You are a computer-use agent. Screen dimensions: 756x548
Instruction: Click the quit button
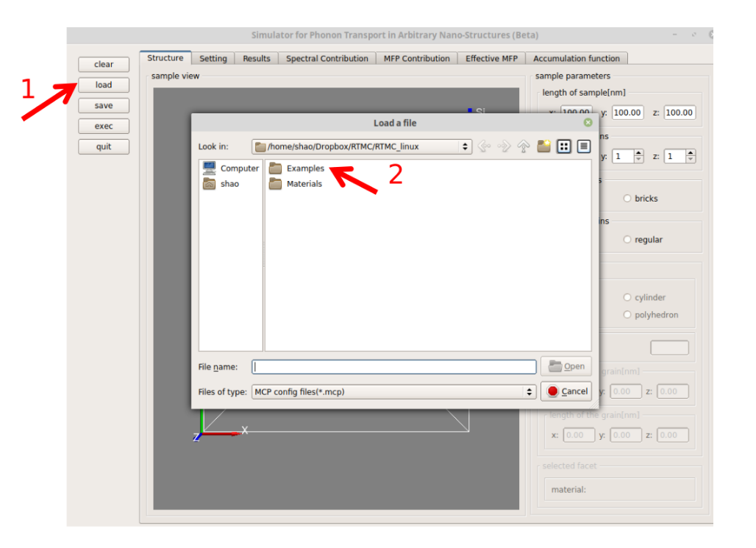click(x=104, y=146)
